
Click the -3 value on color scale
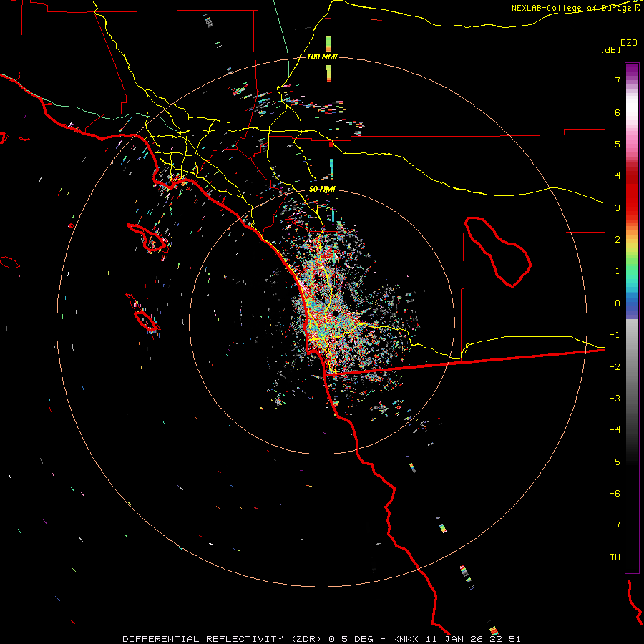[615, 399]
